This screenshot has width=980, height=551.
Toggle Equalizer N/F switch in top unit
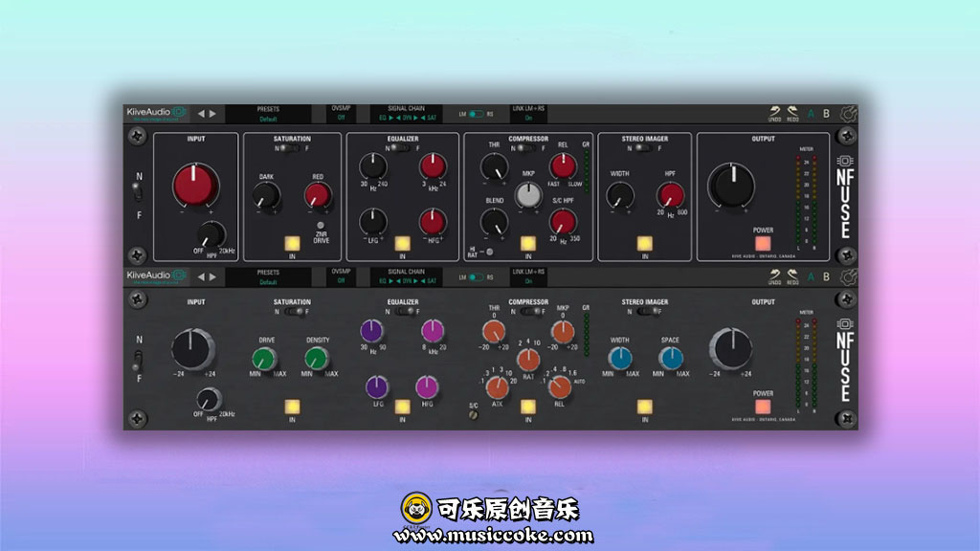[x=401, y=148]
